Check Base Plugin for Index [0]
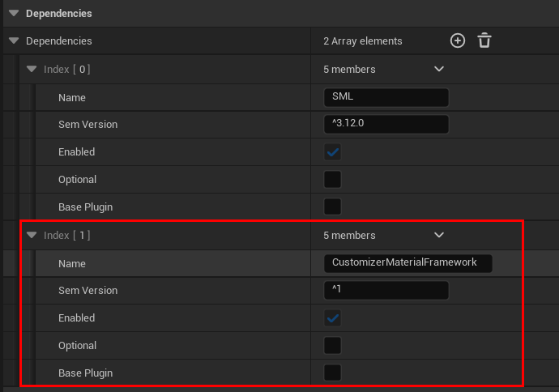The image size is (559, 392). 332,207
